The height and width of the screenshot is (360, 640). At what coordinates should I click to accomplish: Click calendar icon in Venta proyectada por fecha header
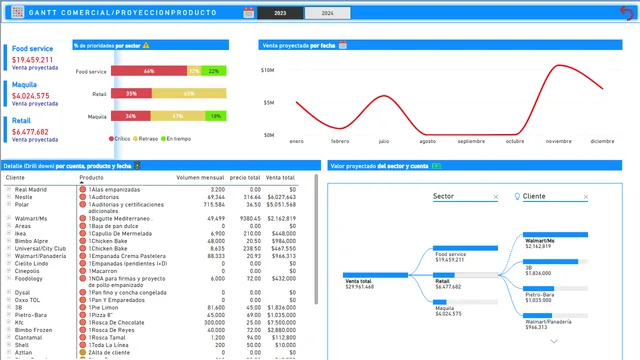(343, 45)
